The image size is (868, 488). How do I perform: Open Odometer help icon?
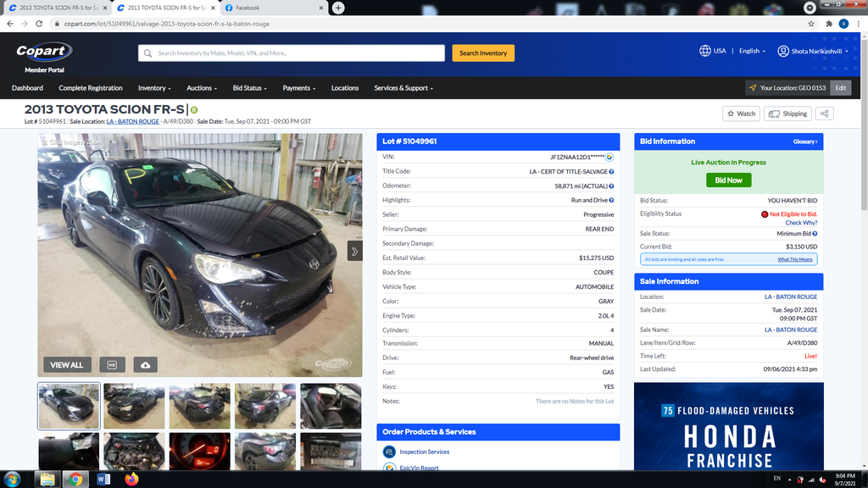pyautogui.click(x=611, y=186)
